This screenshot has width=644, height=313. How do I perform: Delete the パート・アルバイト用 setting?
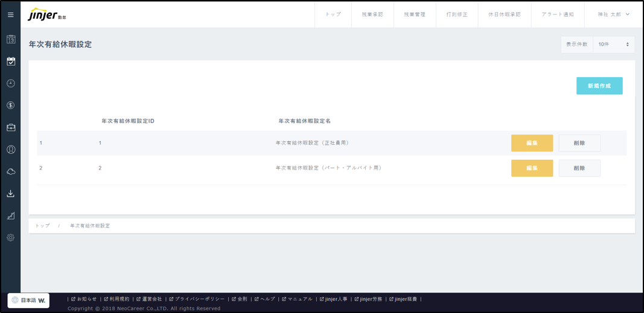tap(579, 168)
